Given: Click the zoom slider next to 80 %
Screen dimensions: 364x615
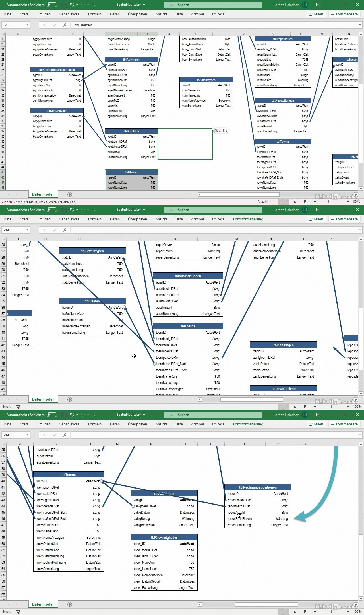Looking at the screenshot, I should 329,202.
